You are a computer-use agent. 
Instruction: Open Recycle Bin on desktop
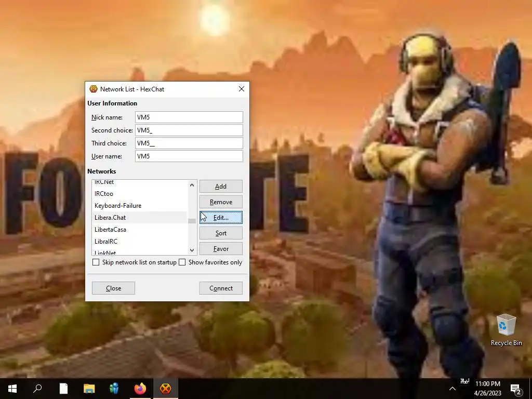tap(506, 330)
